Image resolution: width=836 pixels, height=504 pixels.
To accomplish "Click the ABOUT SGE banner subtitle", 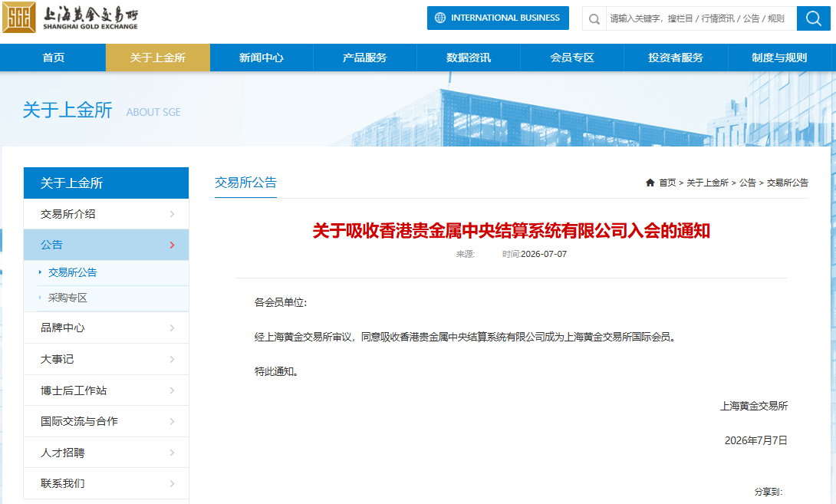I will 153,112.
